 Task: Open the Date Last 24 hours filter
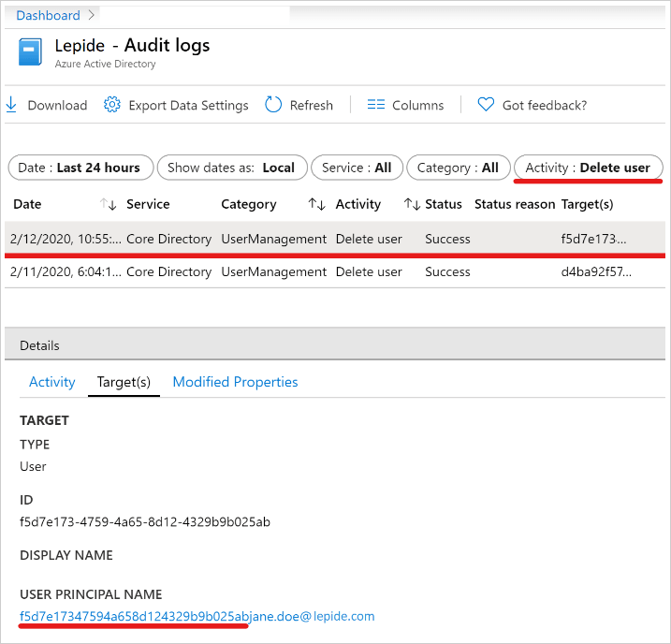tap(80, 168)
